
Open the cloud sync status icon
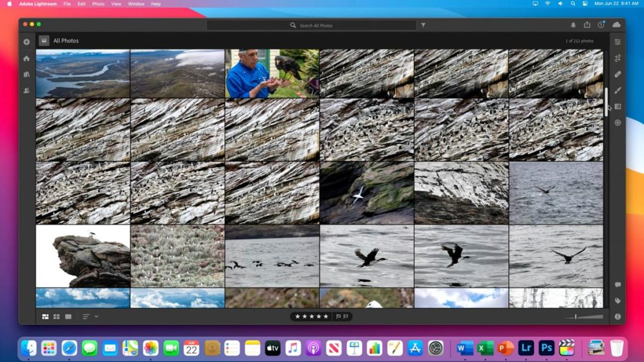(616, 25)
